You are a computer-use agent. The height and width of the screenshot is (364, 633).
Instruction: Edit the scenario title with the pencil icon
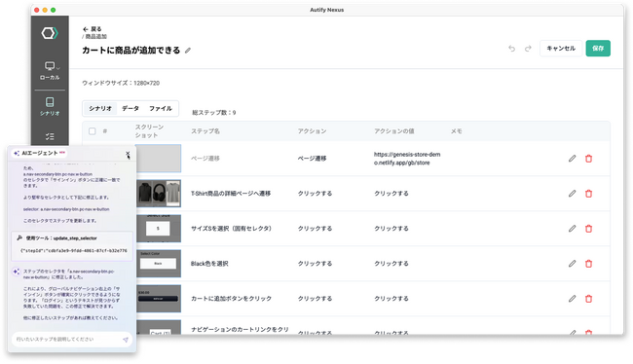point(188,51)
